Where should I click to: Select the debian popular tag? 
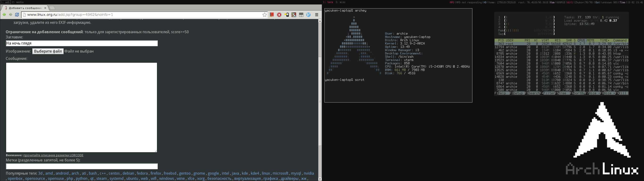(x=128, y=173)
